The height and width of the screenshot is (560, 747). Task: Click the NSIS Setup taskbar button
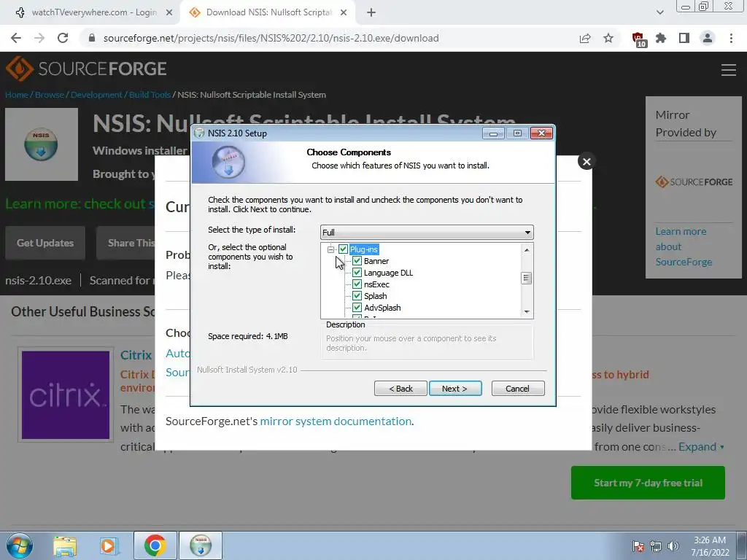coord(201,545)
